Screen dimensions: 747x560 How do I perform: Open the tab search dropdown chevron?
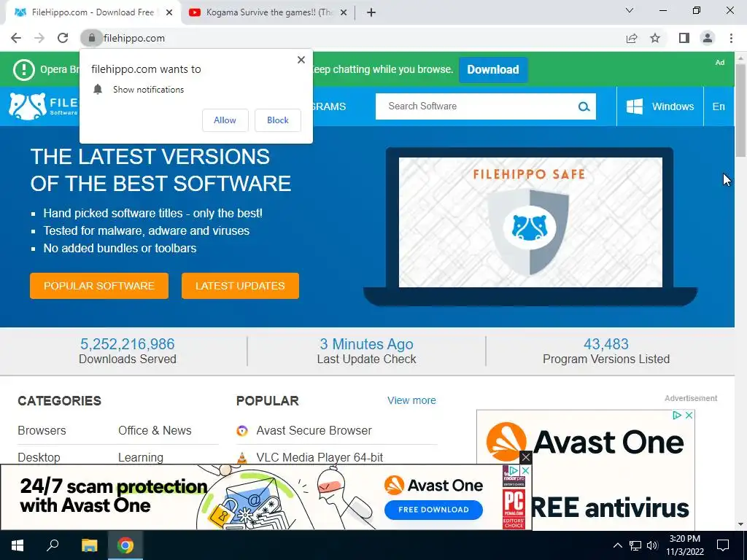pos(630,10)
